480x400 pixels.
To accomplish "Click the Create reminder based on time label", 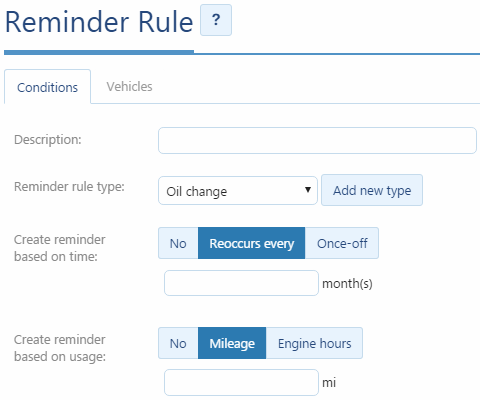I will (x=60, y=248).
